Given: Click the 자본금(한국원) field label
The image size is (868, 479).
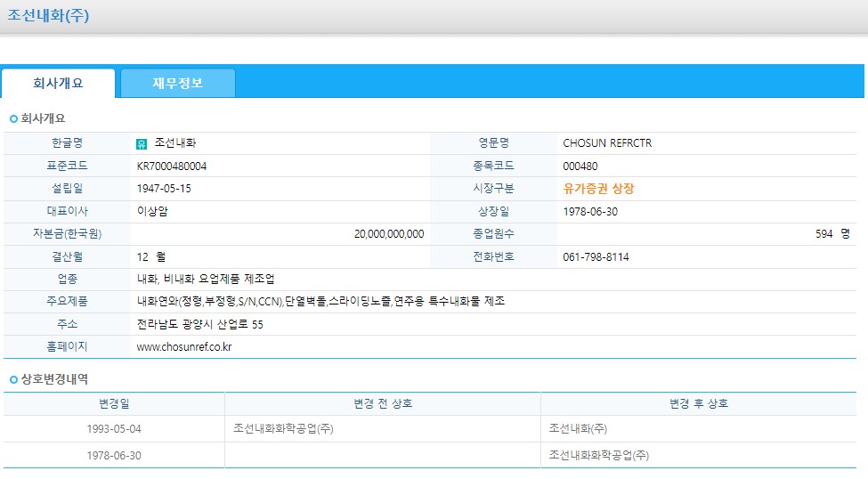Looking at the screenshot, I should tap(67, 233).
